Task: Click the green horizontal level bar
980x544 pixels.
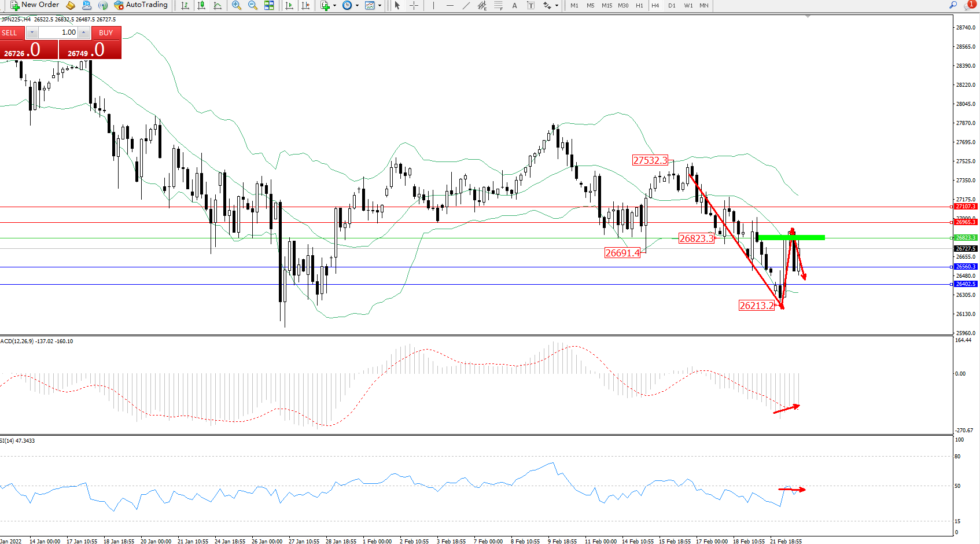Action: pyautogui.click(x=791, y=237)
